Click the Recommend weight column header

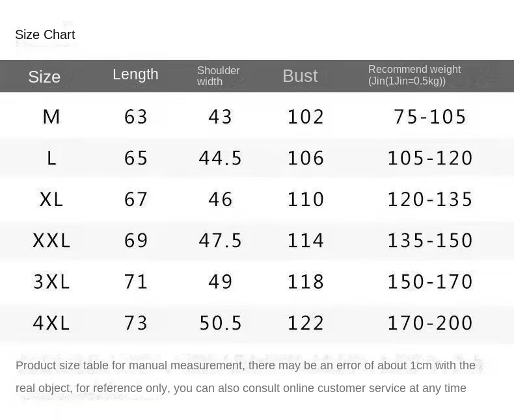click(414, 75)
